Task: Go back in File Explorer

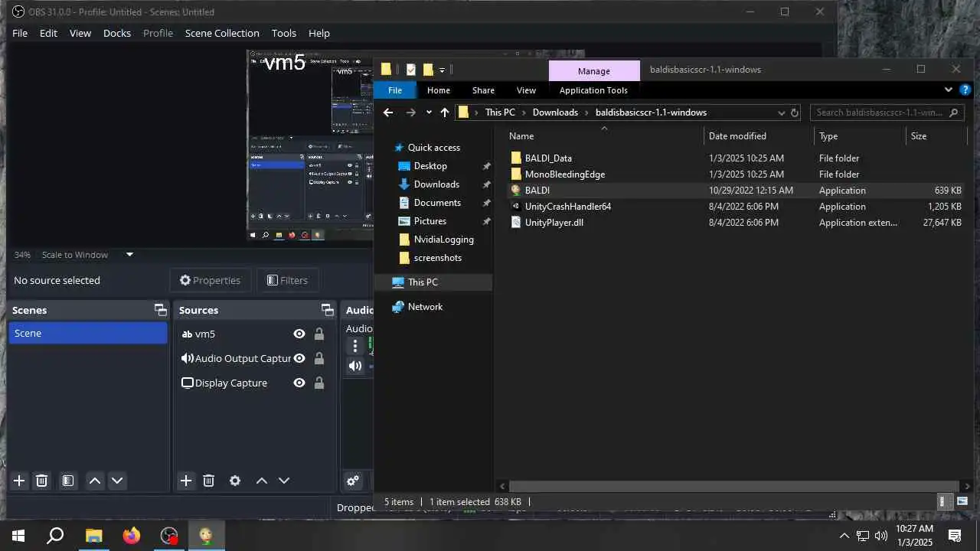Action: (x=388, y=112)
